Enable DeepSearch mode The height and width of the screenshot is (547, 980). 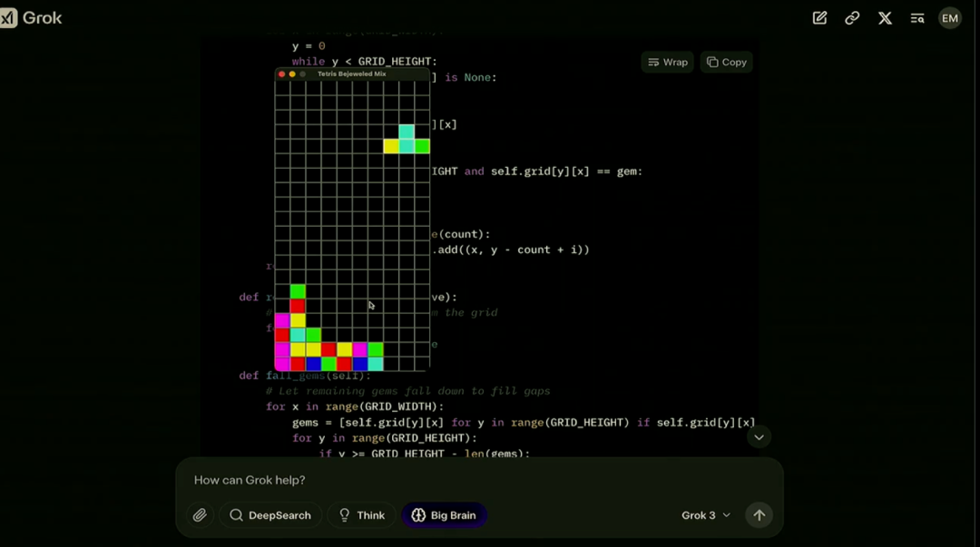[270, 515]
